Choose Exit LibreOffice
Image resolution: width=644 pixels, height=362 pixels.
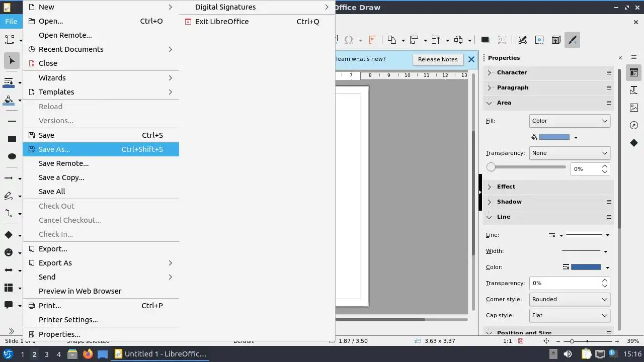pos(257,22)
